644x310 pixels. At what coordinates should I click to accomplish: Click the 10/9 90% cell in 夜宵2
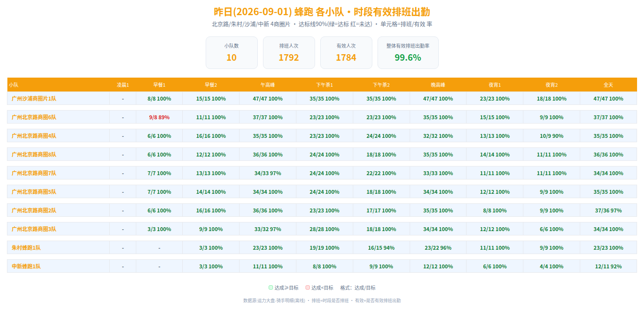[552, 136]
